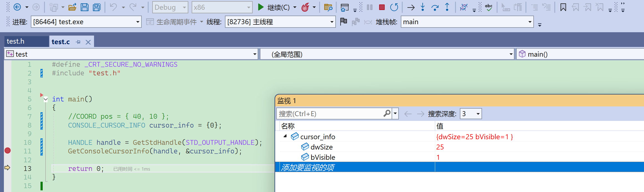
Task: Click the 生命周期事件 lifecycle events button
Action: [174, 22]
